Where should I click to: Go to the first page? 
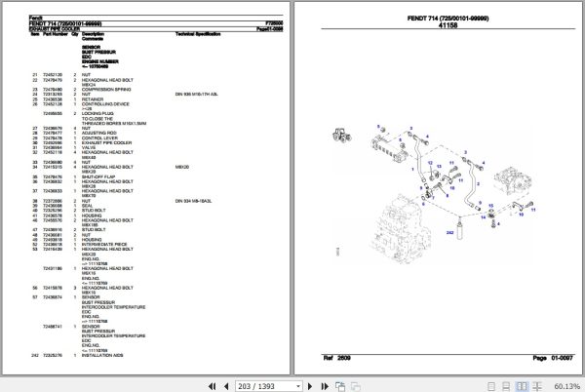[212, 386]
